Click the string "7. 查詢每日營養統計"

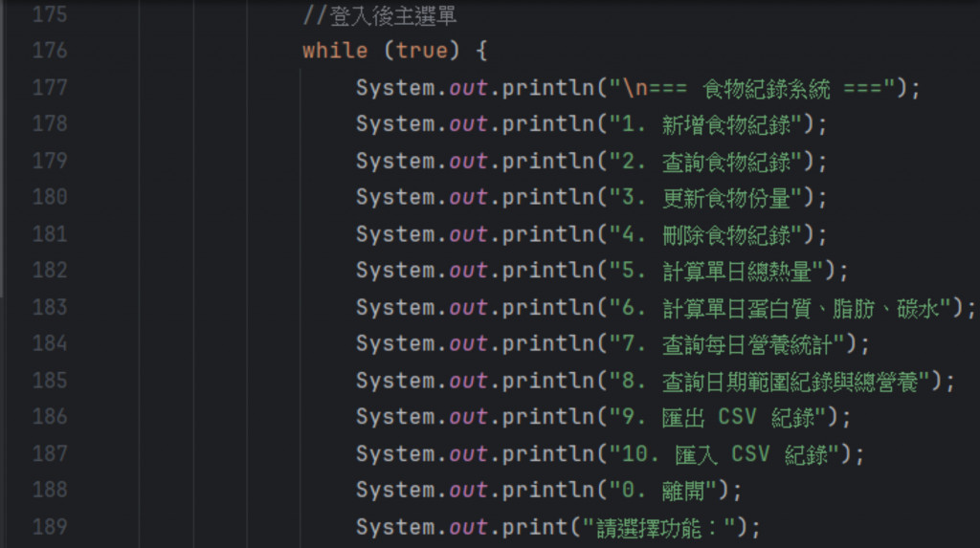point(727,344)
